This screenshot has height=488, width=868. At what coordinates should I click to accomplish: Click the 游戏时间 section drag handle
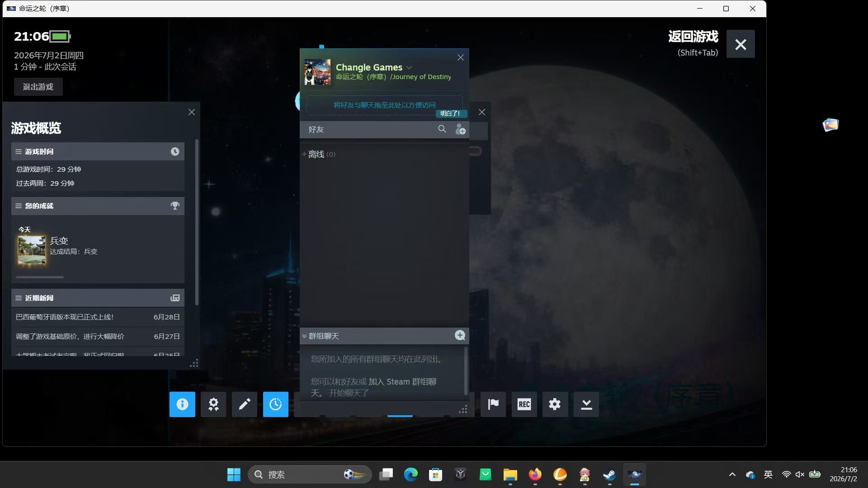click(x=19, y=152)
